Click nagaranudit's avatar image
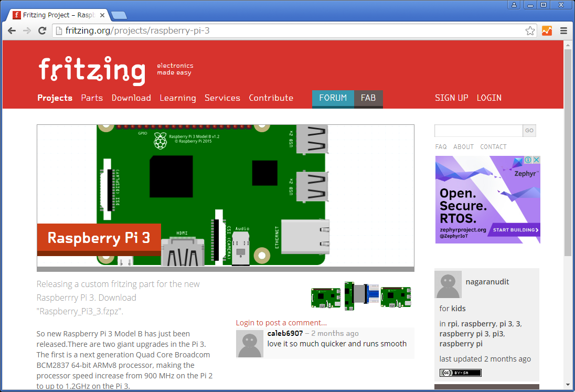The height and width of the screenshot is (392, 575). click(448, 284)
